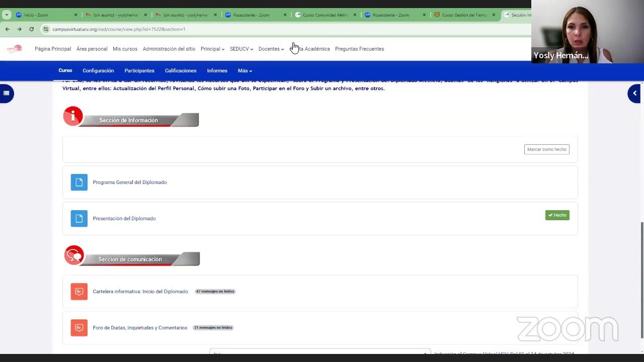Open forum icon for Cartelera informativa
Image resolution: width=644 pixels, height=362 pixels.
79,292
